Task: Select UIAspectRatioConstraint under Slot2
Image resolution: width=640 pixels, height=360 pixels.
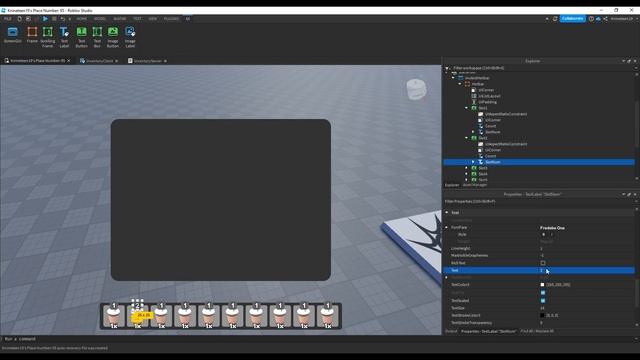Action: click(505, 144)
